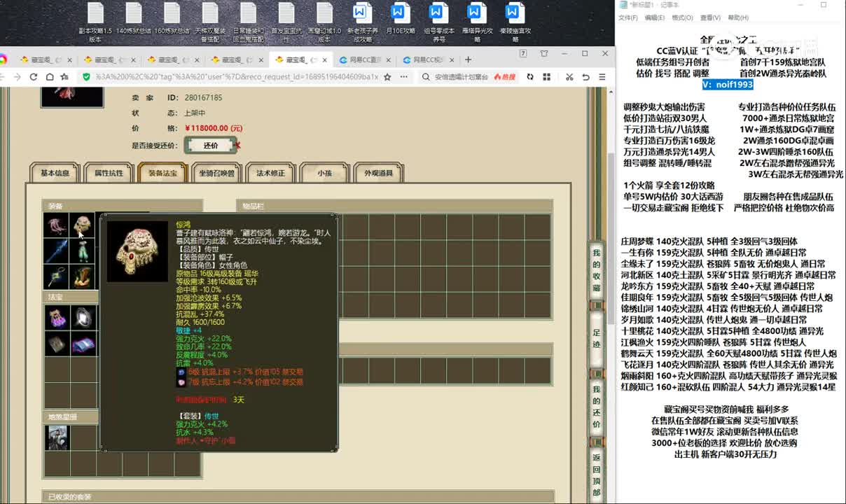
Task: Click the red X beside 还价
Action: (x=237, y=146)
